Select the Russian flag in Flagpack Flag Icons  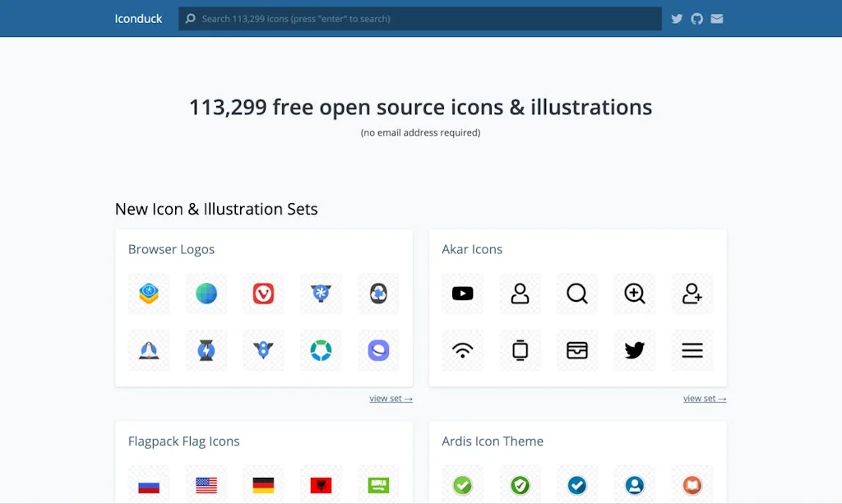[x=148, y=484]
